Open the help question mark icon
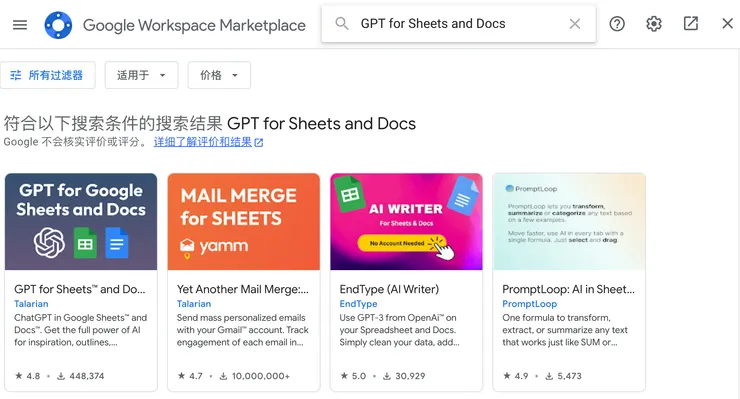This screenshot has height=399, width=740. point(617,24)
